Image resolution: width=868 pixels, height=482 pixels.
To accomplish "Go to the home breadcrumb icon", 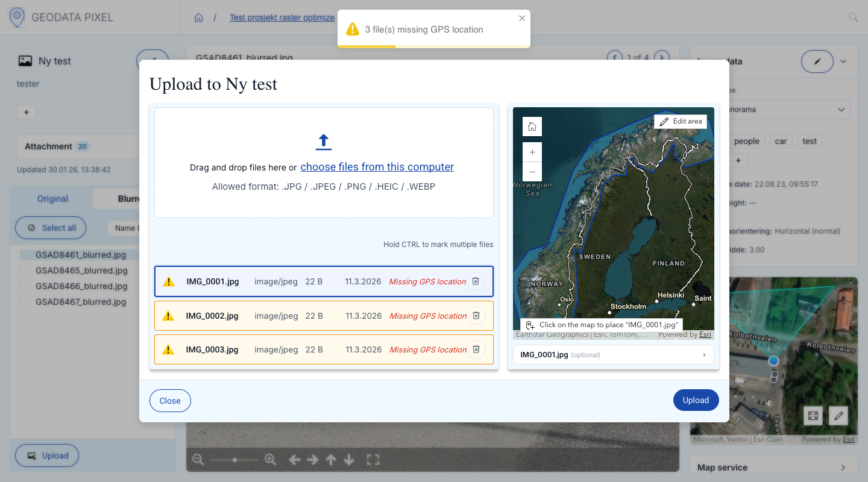I will pyautogui.click(x=198, y=17).
